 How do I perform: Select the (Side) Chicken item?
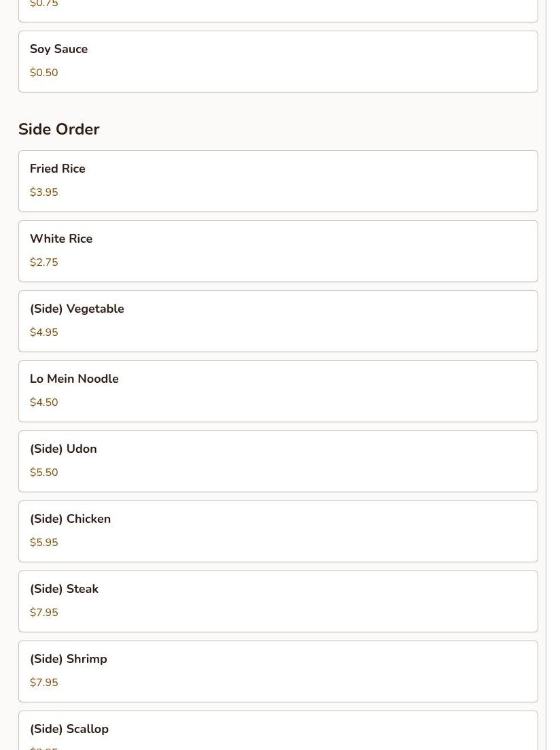tap(278, 532)
